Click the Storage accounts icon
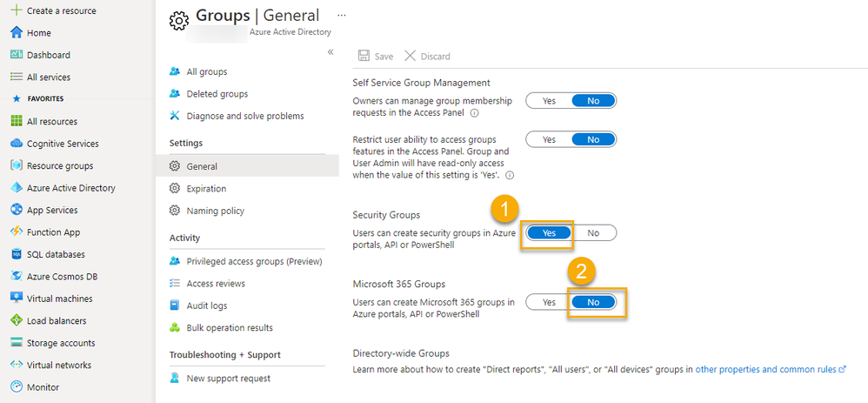This screenshot has width=868, height=403. (x=17, y=343)
